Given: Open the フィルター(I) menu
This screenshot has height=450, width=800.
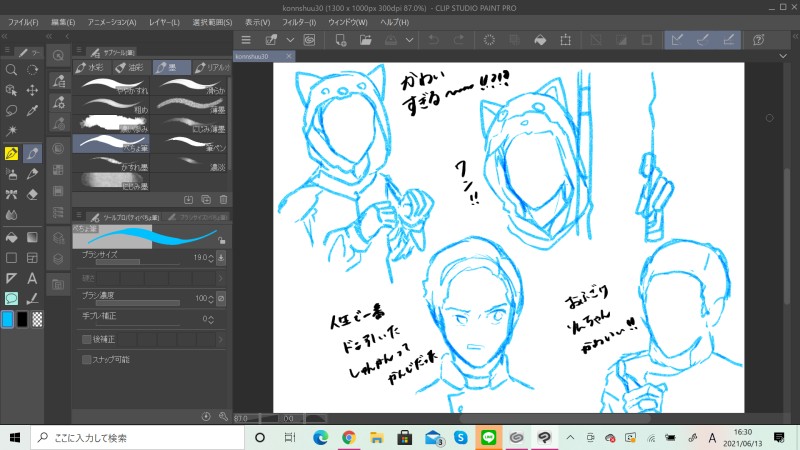Looking at the screenshot, I should pos(299,22).
